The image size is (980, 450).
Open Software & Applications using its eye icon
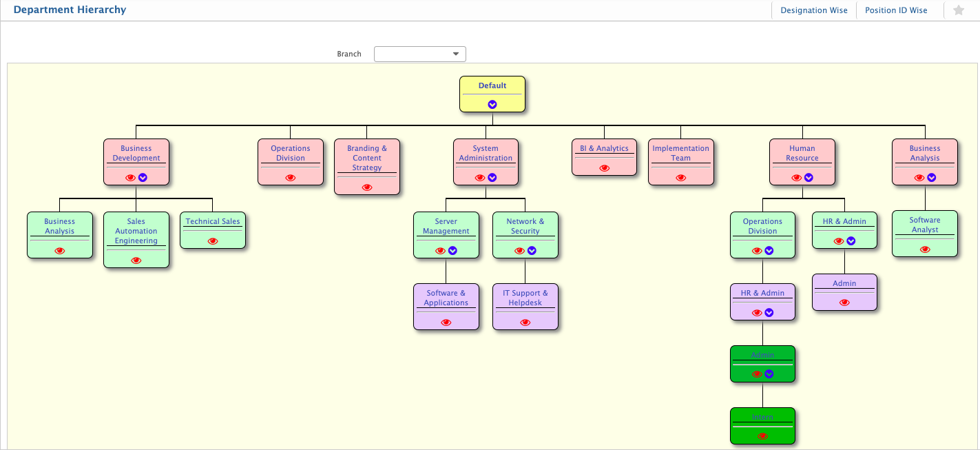point(446,323)
